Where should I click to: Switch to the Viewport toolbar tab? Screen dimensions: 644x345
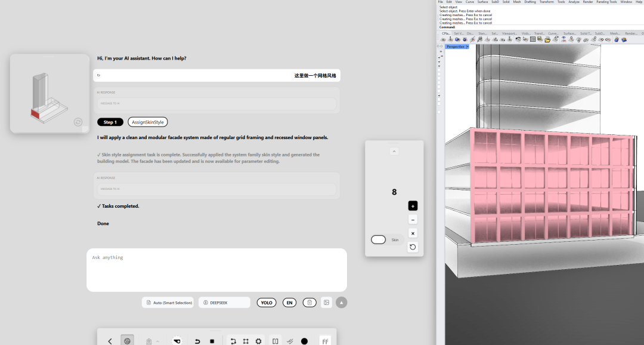point(510,33)
